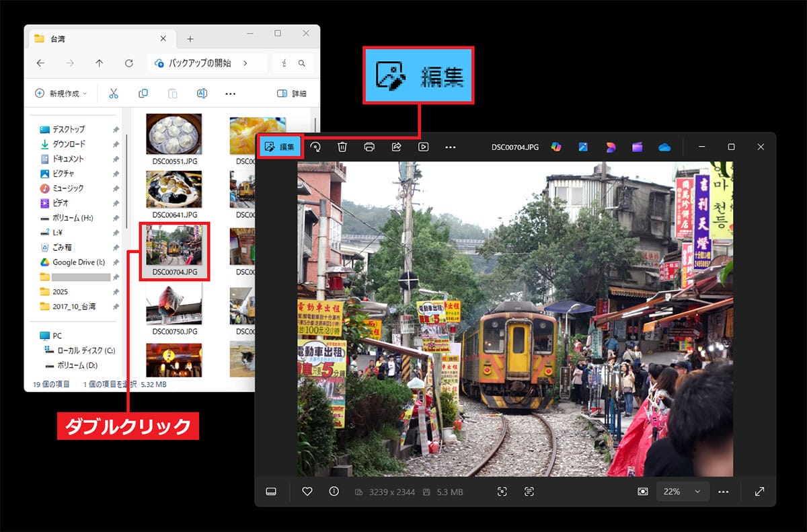Viewport: 807px width, 532px height.
Task: Select the DSC00551.JPG thumbnail
Action: coord(174,141)
